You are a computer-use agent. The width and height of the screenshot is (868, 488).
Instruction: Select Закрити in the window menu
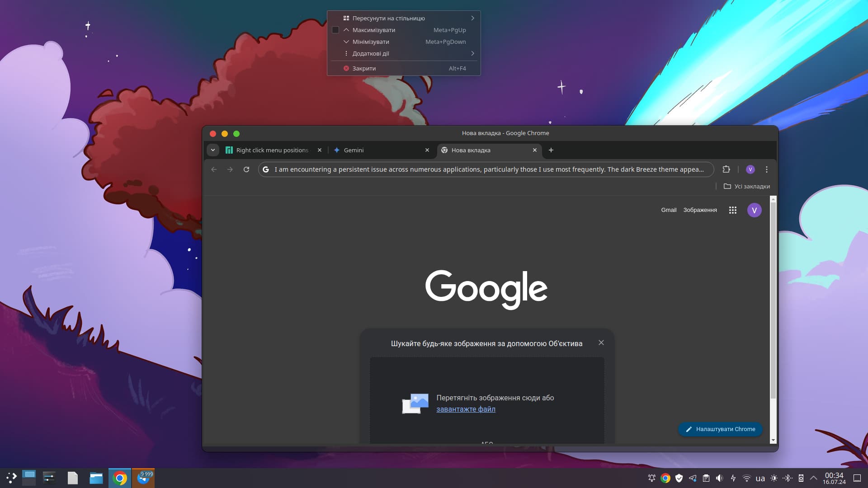363,68
